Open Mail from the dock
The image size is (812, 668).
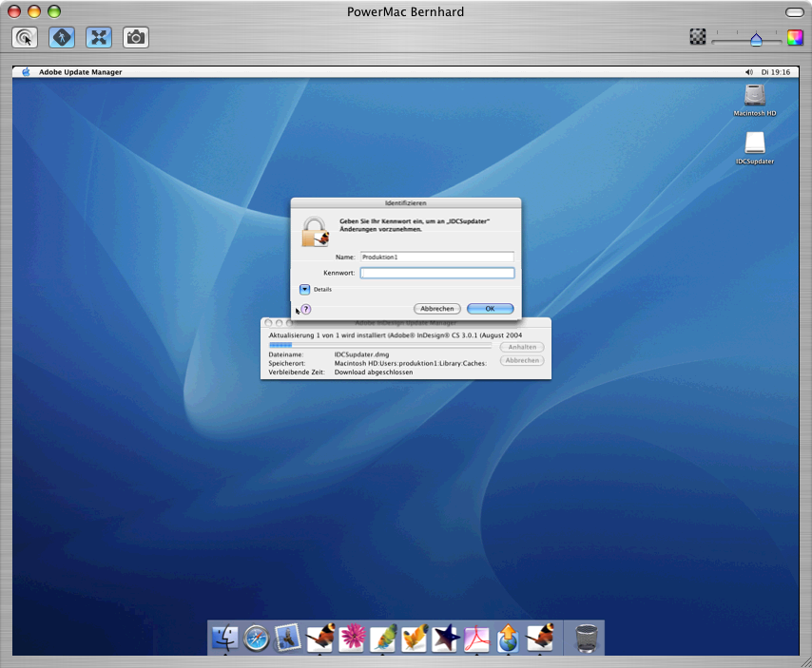[x=287, y=638]
